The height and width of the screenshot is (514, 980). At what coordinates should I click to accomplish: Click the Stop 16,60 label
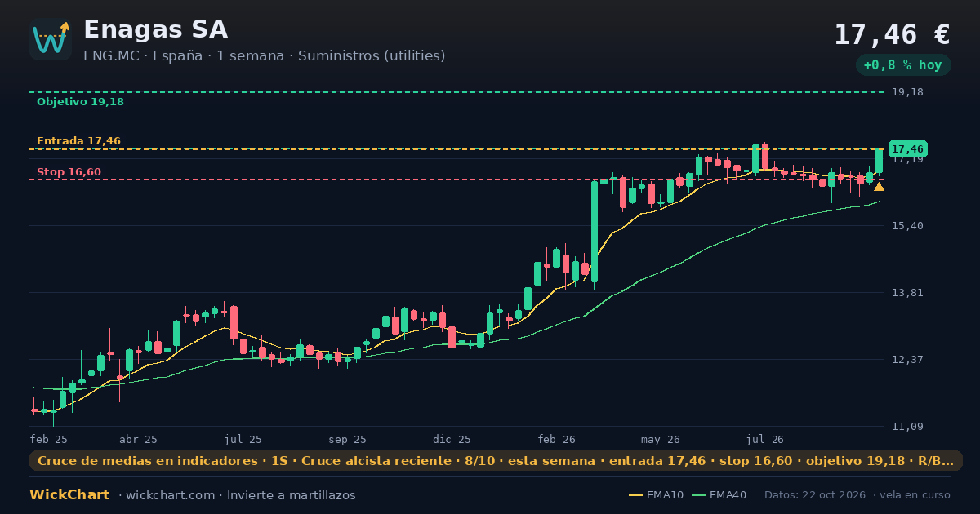pyautogui.click(x=69, y=172)
